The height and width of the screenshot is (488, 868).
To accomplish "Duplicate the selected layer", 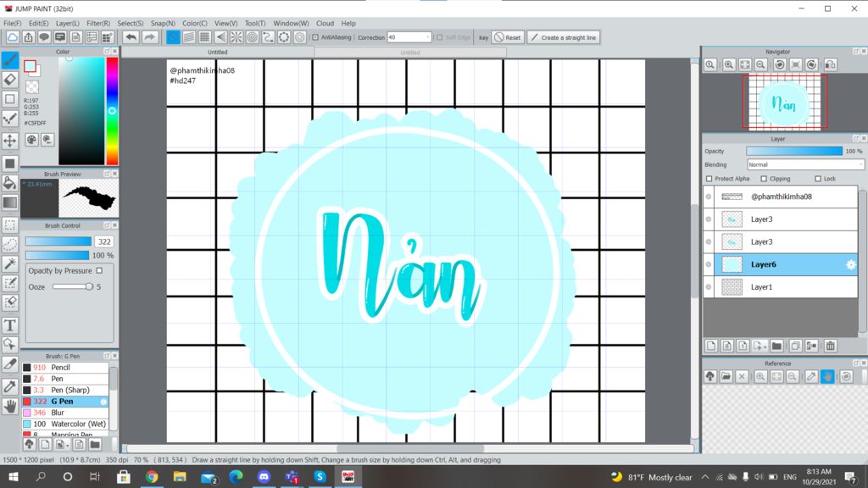I will tap(795, 347).
